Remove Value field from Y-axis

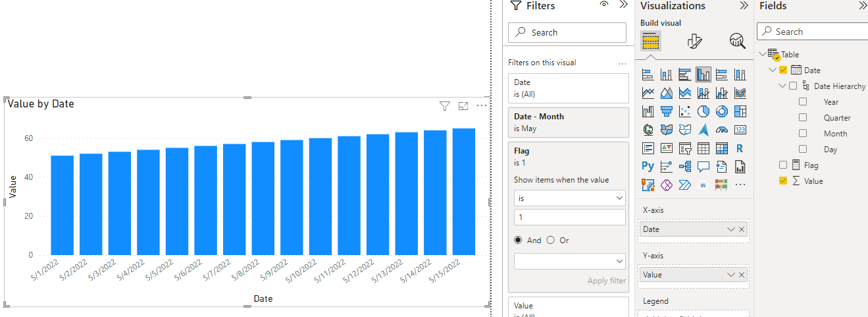pos(742,275)
